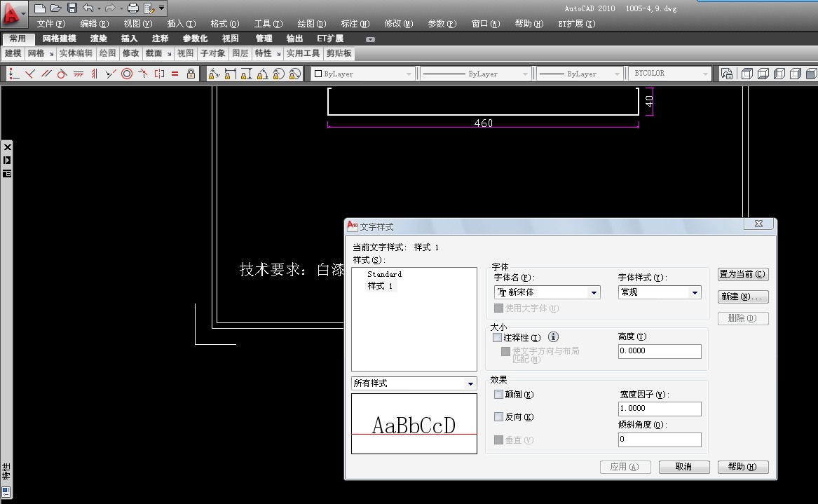Click the annotative info icon in the dialog
This screenshot has height=504, width=818.
tap(554, 337)
